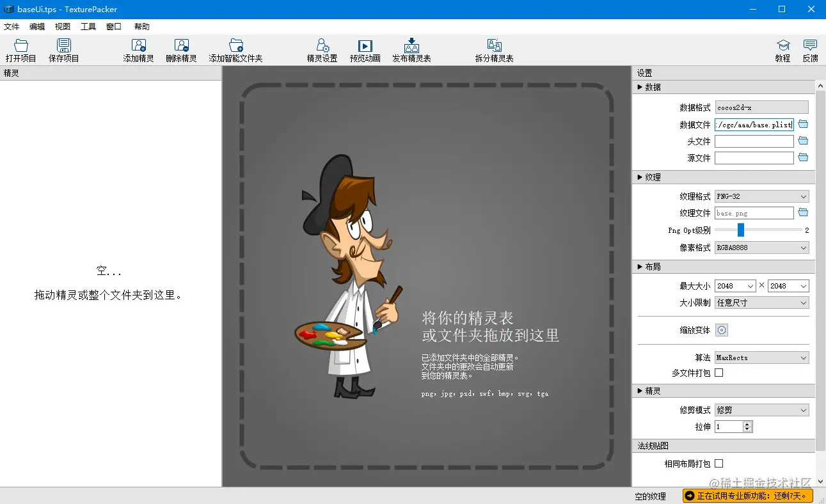Click the 空的纹理 status bar text
Screen dimensions: 826x504
[651, 496]
